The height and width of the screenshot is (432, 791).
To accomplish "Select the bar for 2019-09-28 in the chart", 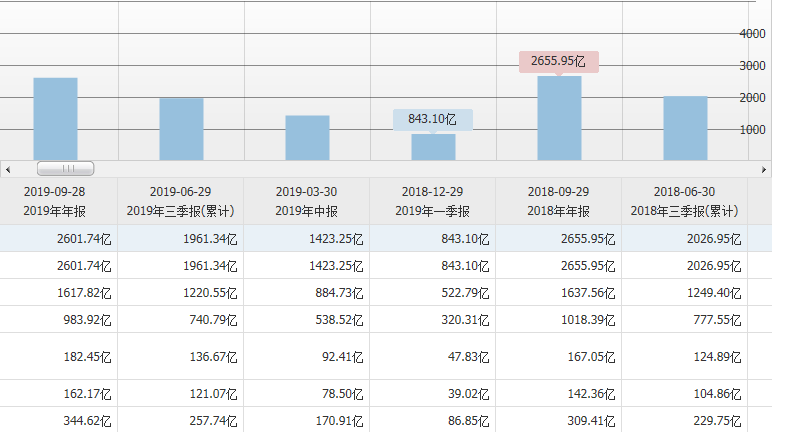I will point(55,119).
